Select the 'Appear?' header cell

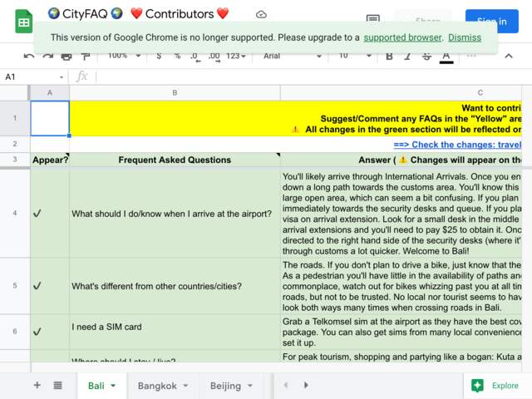(x=50, y=160)
